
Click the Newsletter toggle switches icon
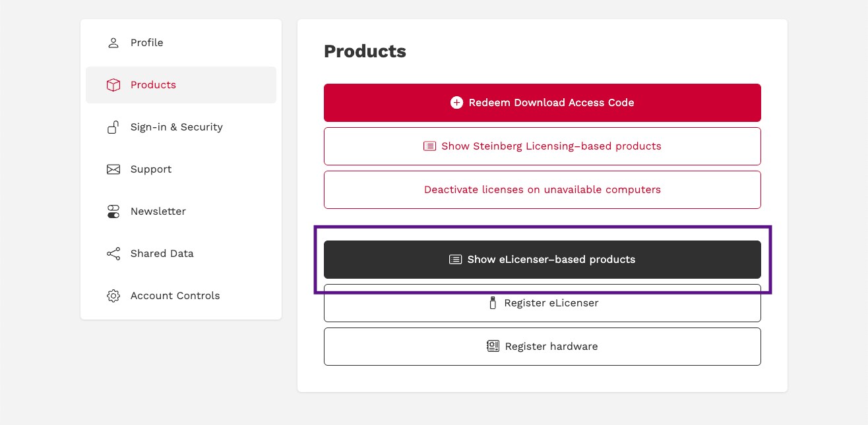[x=113, y=212]
